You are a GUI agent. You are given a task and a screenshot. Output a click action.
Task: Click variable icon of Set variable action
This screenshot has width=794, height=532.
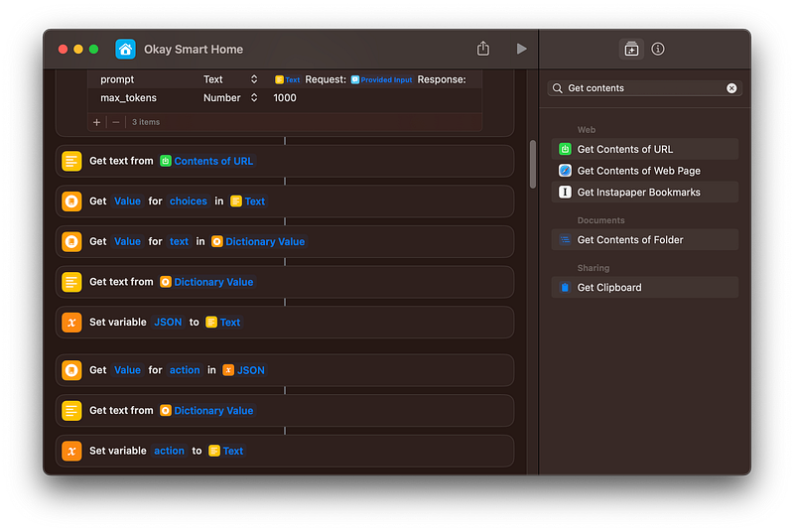coord(71,451)
